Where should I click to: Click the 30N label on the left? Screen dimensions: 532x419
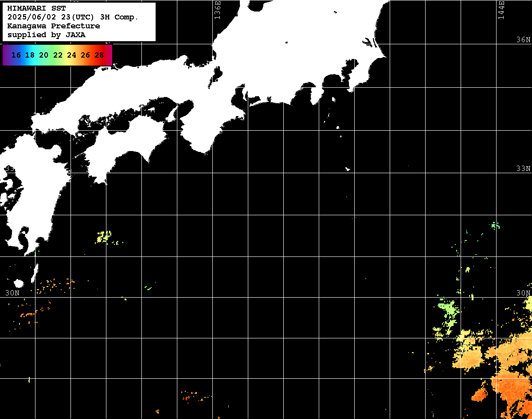[12, 293]
